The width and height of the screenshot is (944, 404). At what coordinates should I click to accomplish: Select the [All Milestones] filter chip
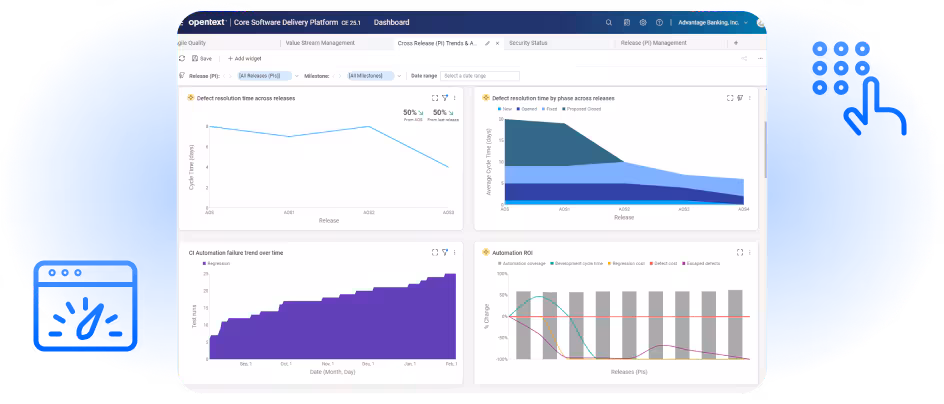(370, 76)
